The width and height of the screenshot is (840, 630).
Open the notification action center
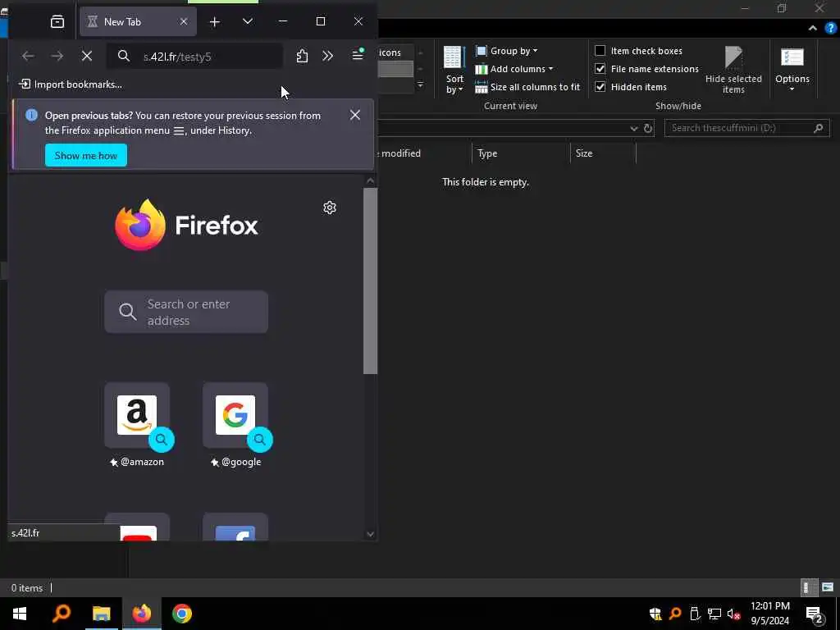(815, 614)
